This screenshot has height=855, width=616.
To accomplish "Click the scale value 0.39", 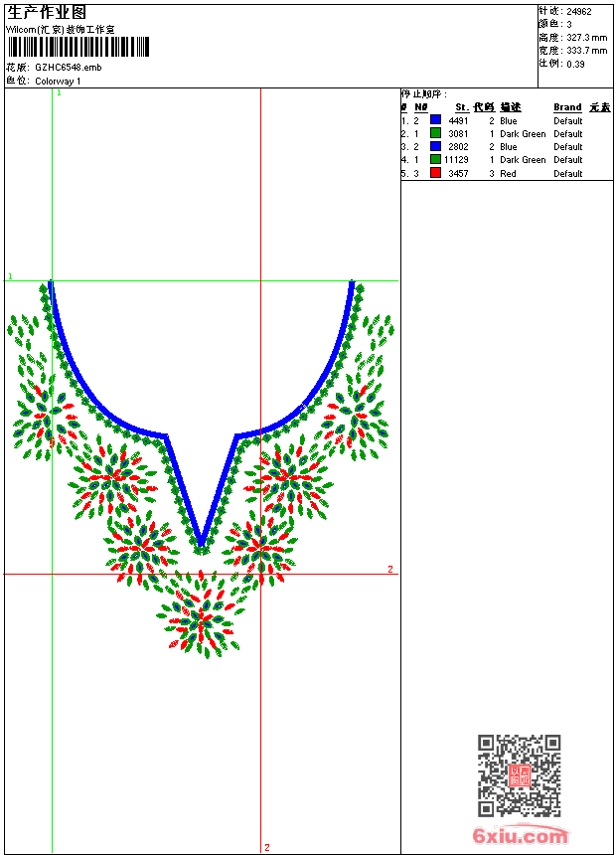I will coord(576,64).
